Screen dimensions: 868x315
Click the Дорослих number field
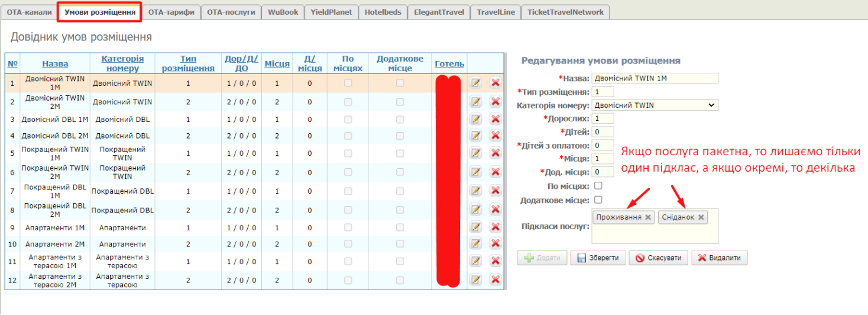coord(603,118)
